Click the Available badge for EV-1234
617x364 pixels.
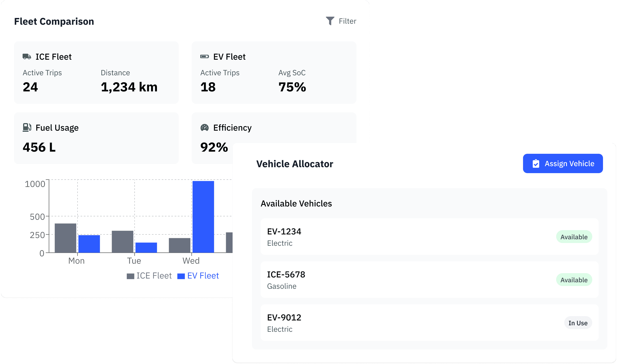(574, 237)
